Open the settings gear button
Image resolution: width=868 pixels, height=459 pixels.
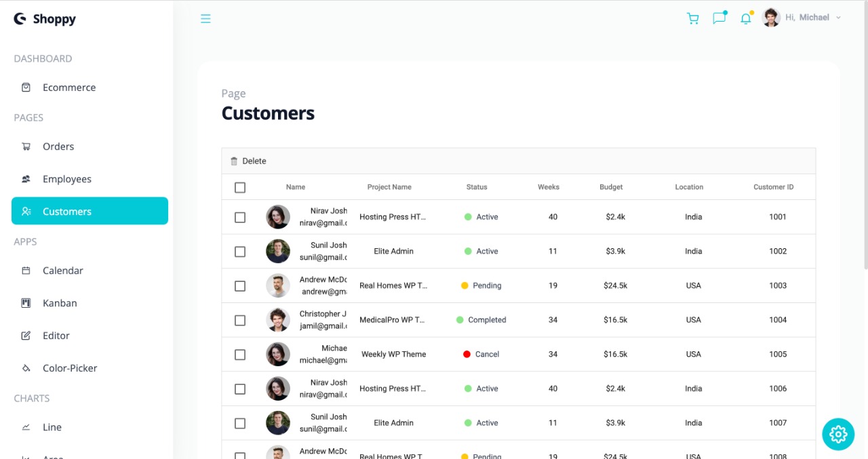click(x=838, y=434)
